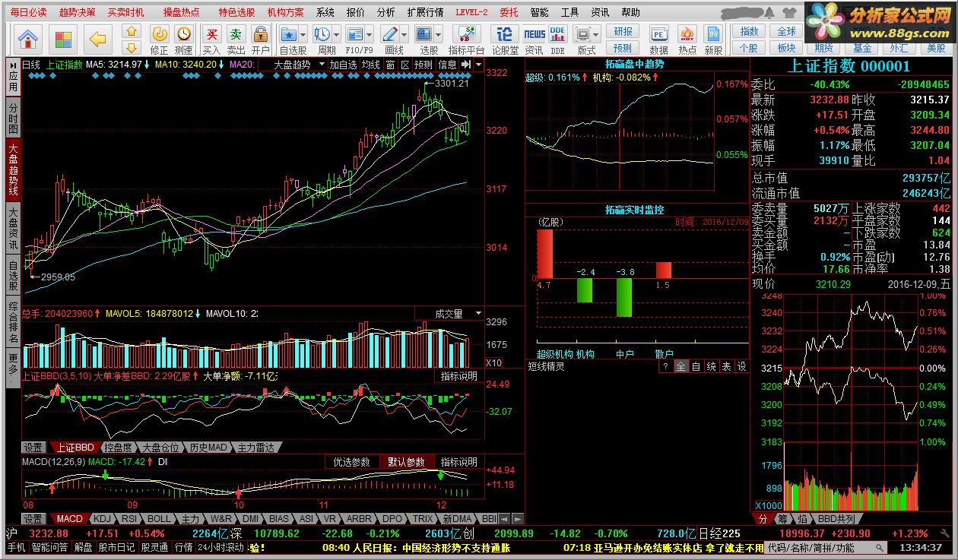Screen dimensions: 958x560
Task: Open the colored four-square layout icon
Action: 64,38
